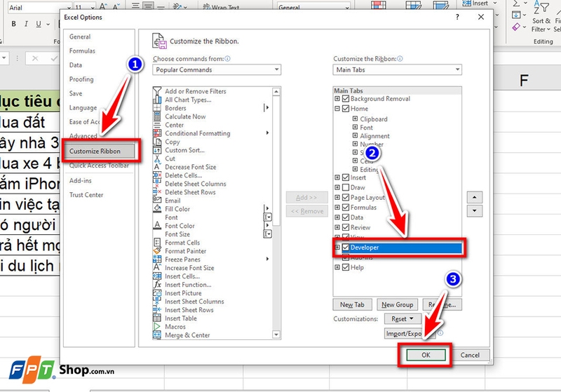Open the Trust Center category

coord(86,195)
